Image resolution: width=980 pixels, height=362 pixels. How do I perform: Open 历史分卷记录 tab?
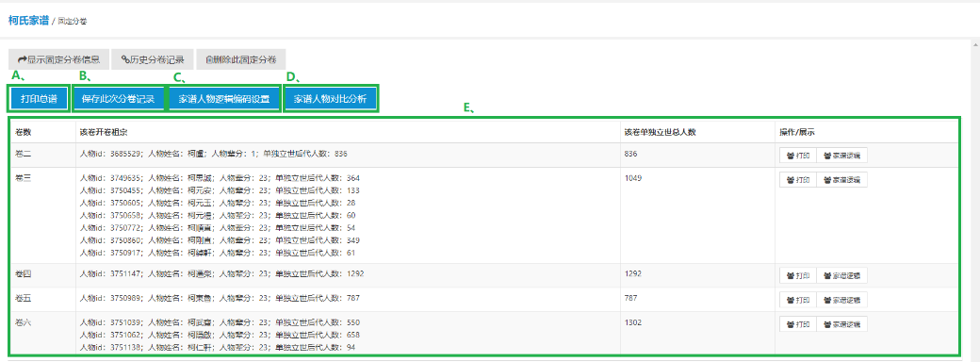(x=153, y=59)
